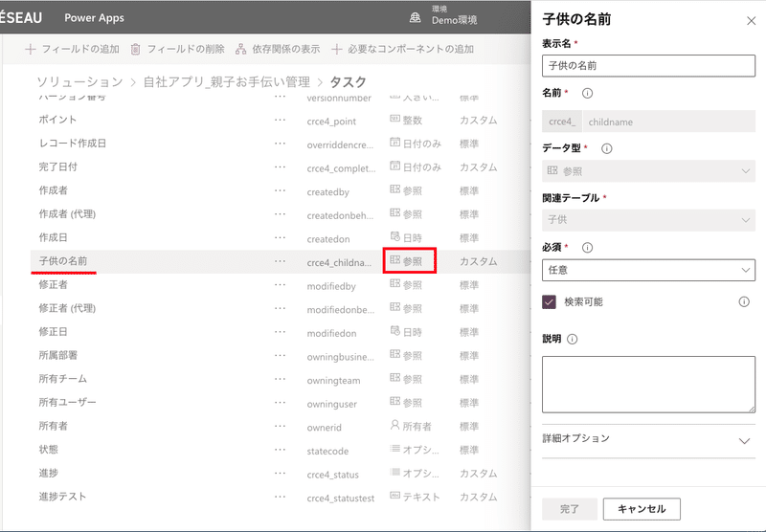
Task: Go to ソリューション breadcrumb
Action: 80,82
